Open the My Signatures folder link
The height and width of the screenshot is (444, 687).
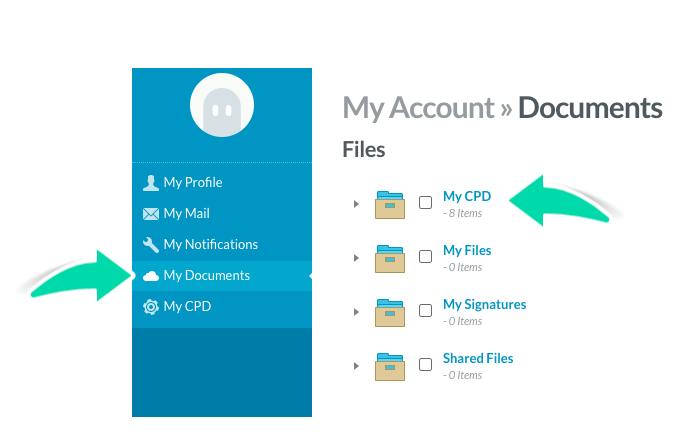485,304
